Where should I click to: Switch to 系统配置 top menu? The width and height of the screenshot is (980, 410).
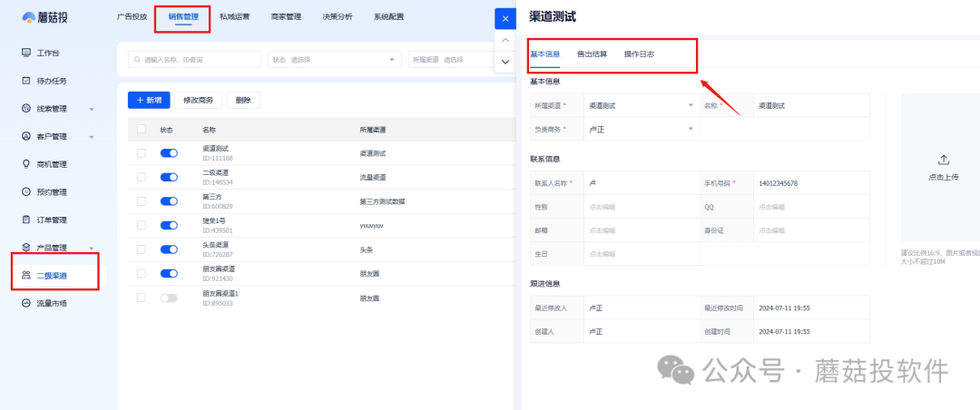tap(388, 17)
